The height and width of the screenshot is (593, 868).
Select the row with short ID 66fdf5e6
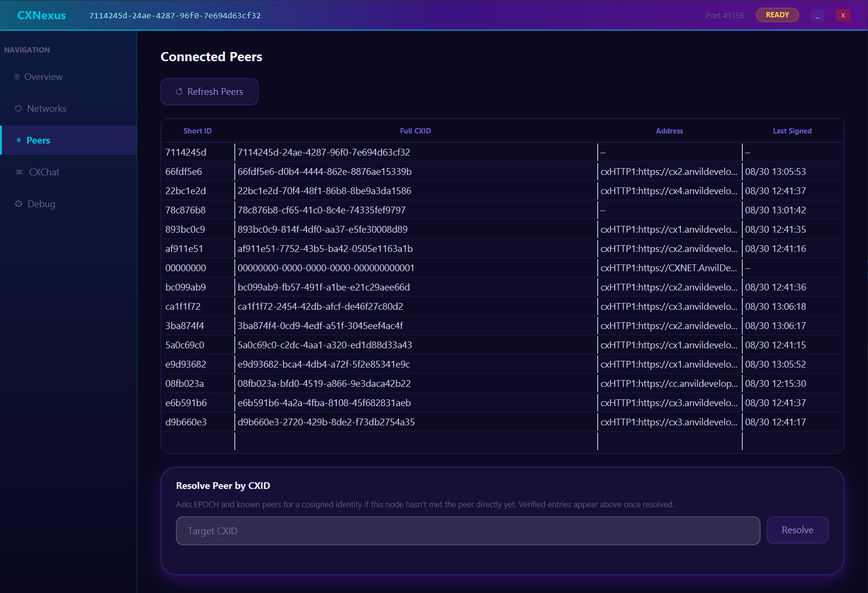point(502,171)
